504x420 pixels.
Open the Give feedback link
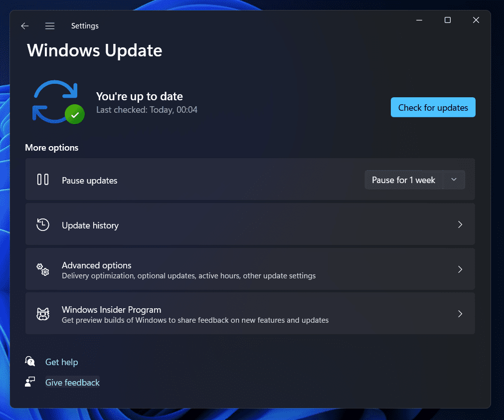tap(72, 383)
